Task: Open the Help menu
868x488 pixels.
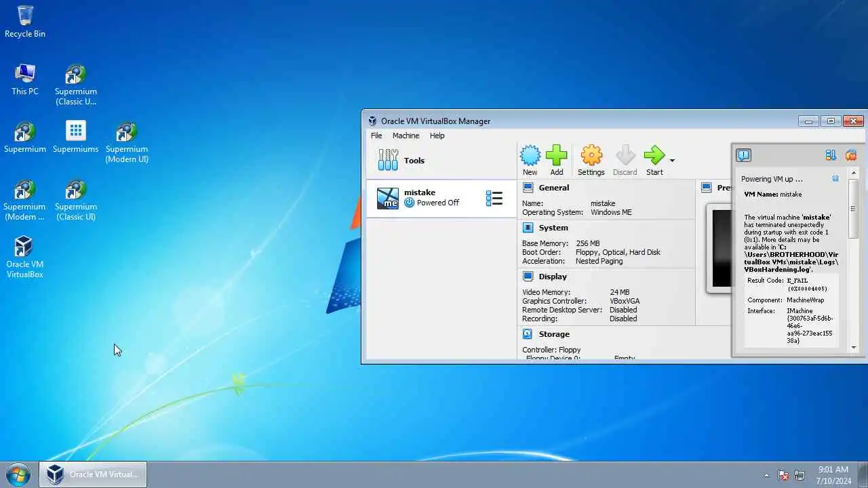Action: pos(437,136)
